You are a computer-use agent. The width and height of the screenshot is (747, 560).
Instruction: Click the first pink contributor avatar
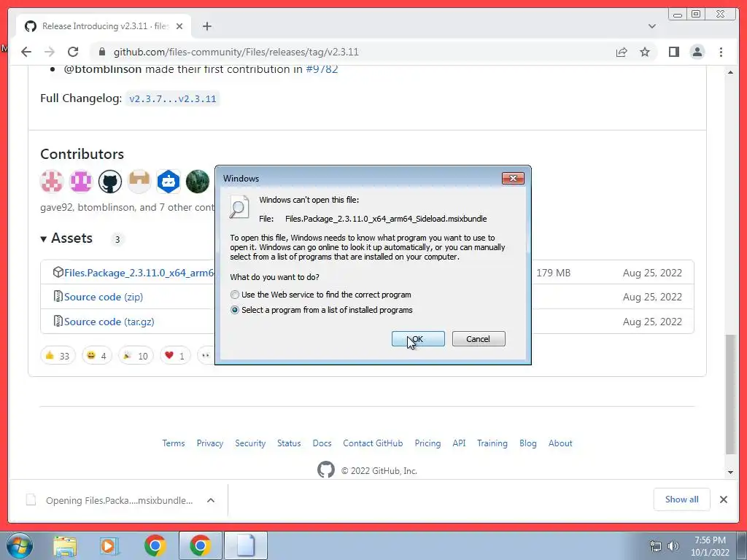52,182
